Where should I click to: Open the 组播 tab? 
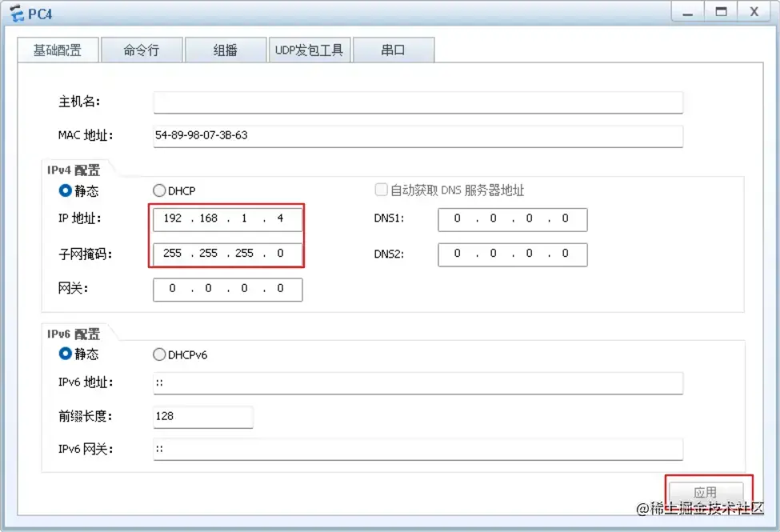tap(226, 50)
